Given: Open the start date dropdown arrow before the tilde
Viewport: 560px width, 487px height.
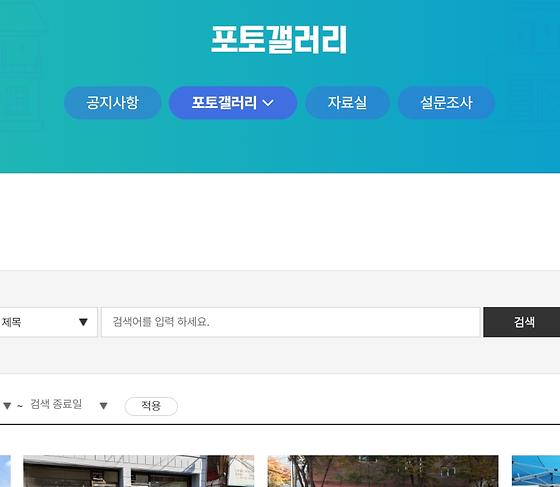Looking at the screenshot, I should [x=7, y=406].
